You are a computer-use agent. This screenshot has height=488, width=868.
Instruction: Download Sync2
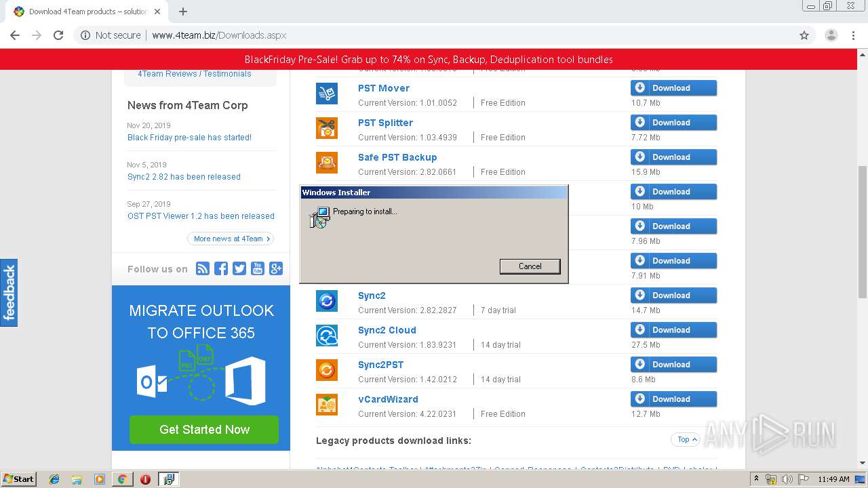click(x=673, y=296)
